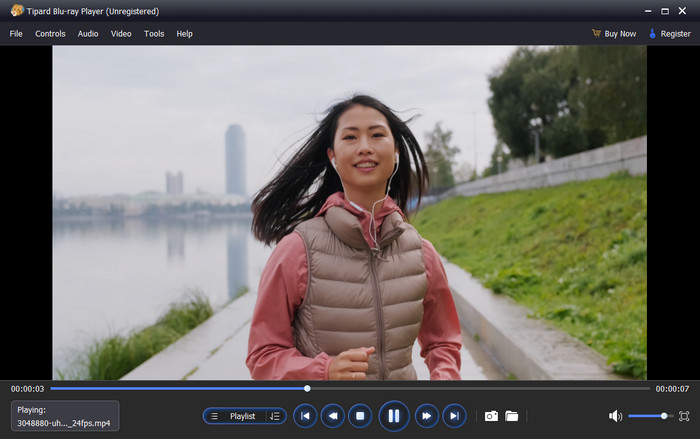Enter fullscreen mode icon

point(684,416)
